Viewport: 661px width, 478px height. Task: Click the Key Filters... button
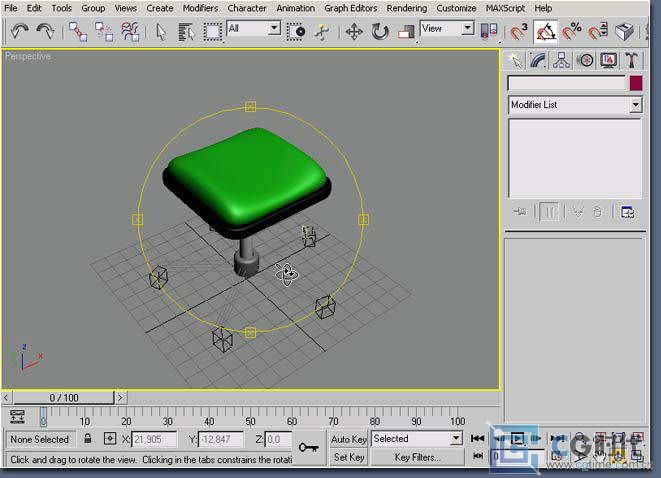tap(417, 457)
